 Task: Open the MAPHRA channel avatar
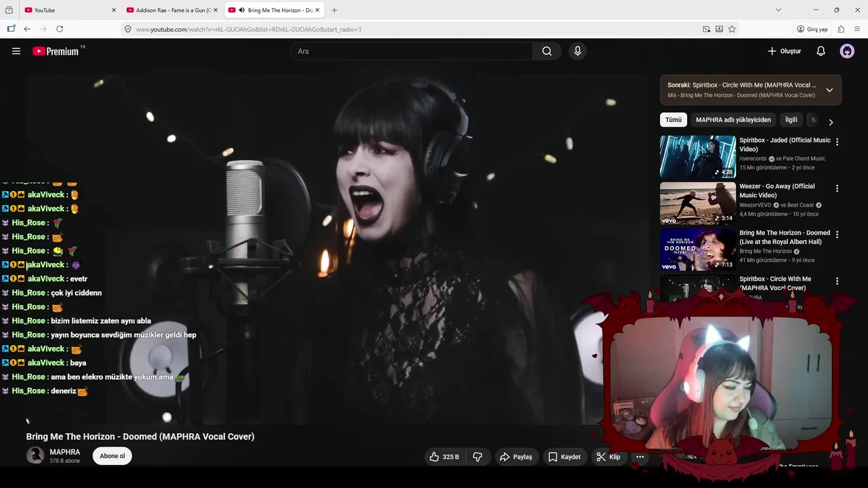click(35, 455)
